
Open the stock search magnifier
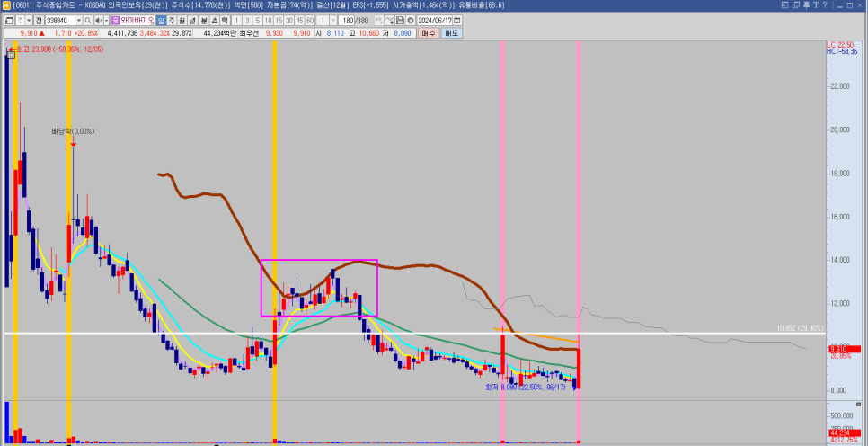[x=87, y=20]
